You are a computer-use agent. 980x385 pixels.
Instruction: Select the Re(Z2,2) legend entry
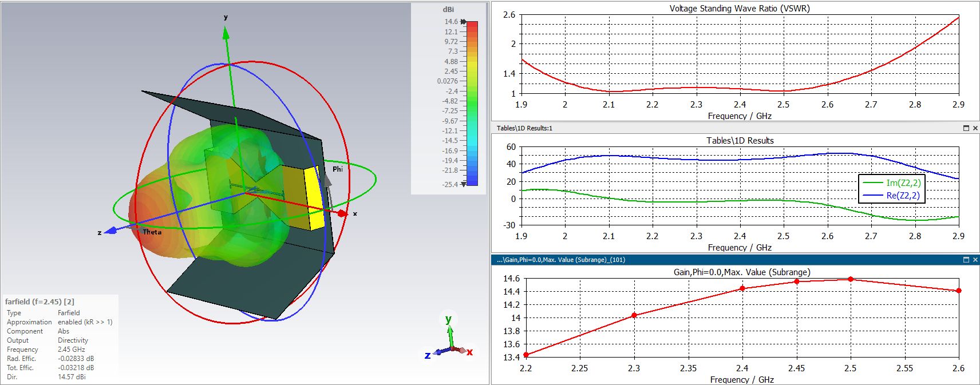coord(891,196)
